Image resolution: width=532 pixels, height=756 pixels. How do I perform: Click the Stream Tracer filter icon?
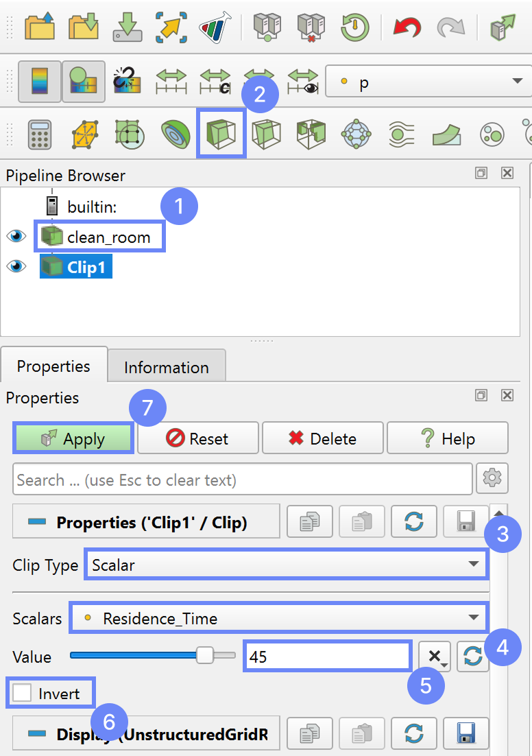pos(397,134)
